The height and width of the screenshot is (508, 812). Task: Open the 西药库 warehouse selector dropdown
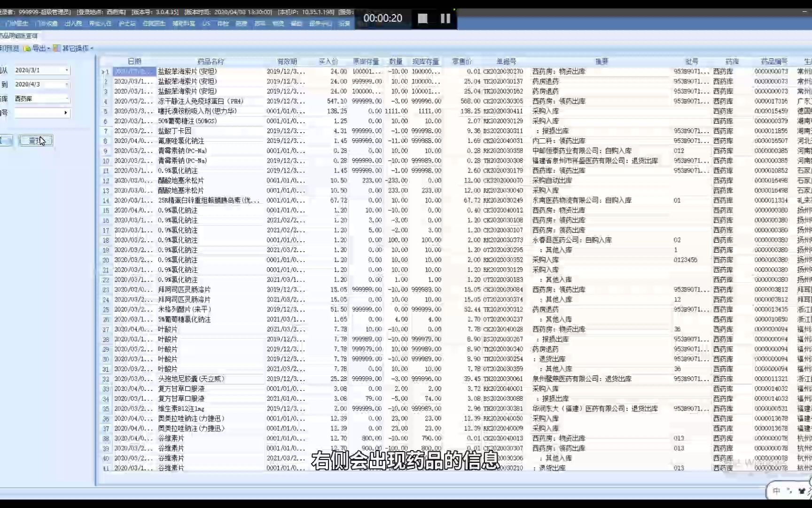point(67,98)
